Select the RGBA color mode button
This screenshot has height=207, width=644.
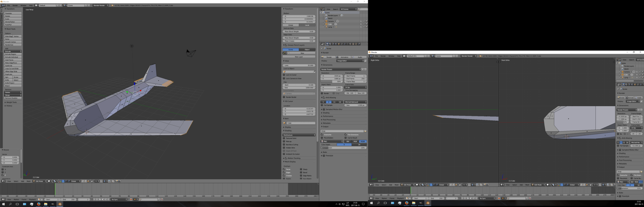click(x=363, y=141)
